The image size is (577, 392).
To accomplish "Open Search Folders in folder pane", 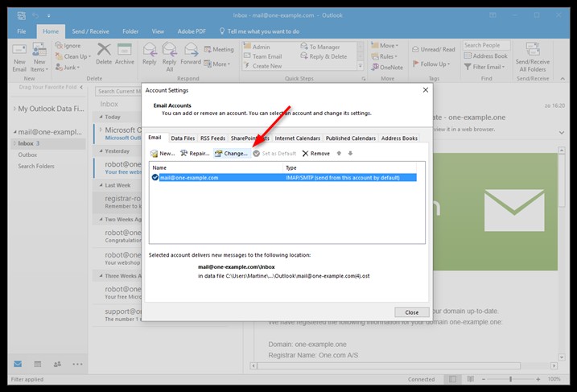I will click(36, 166).
